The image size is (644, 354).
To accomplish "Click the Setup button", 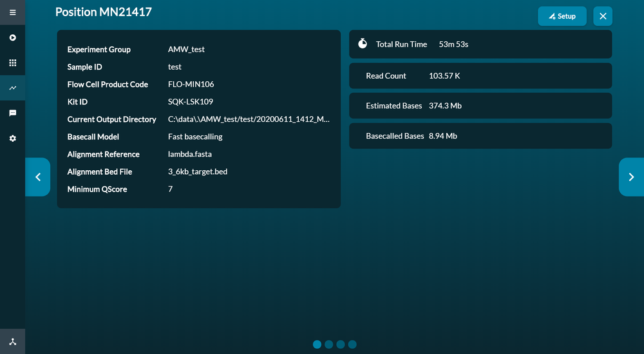I will (562, 16).
